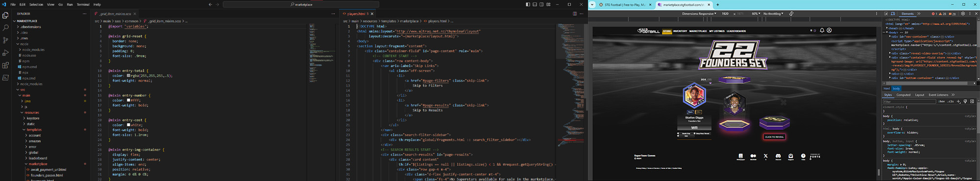Switch to _grid_item_mixins.scss editor tab
The image size is (980, 181).
[x=115, y=14]
